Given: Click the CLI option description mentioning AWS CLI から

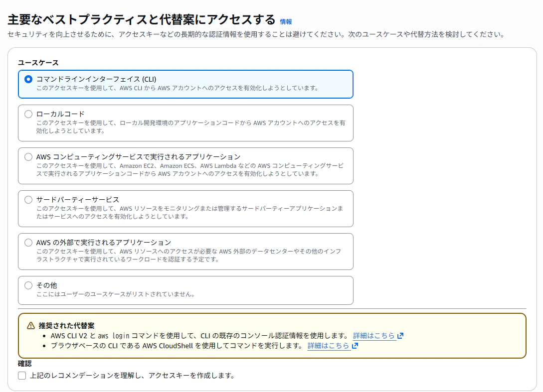Looking at the screenshot, I should click(178, 88).
